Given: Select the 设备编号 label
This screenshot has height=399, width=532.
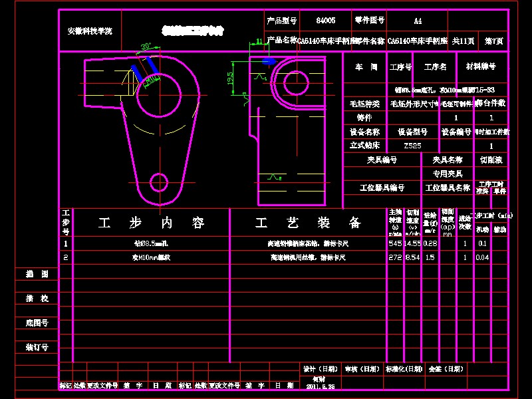Looking at the screenshot, I should [x=456, y=132].
